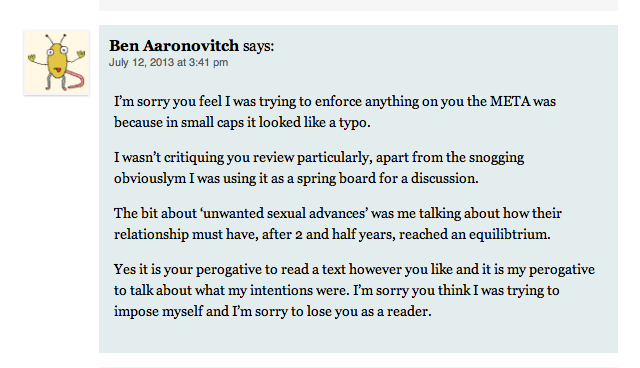
Task: Click the previous comment's gray bar at top
Action: coord(358,5)
